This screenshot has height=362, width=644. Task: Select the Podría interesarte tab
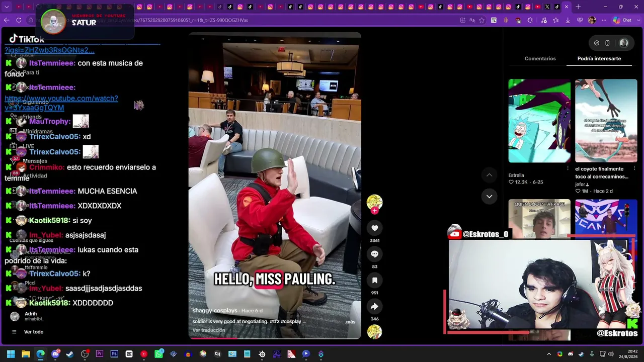tap(599, 59)
